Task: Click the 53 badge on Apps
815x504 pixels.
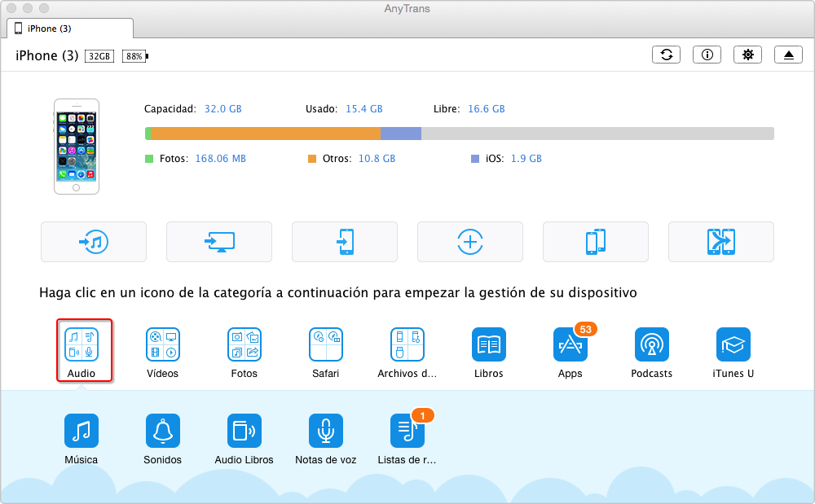Action: pos(586,330)
